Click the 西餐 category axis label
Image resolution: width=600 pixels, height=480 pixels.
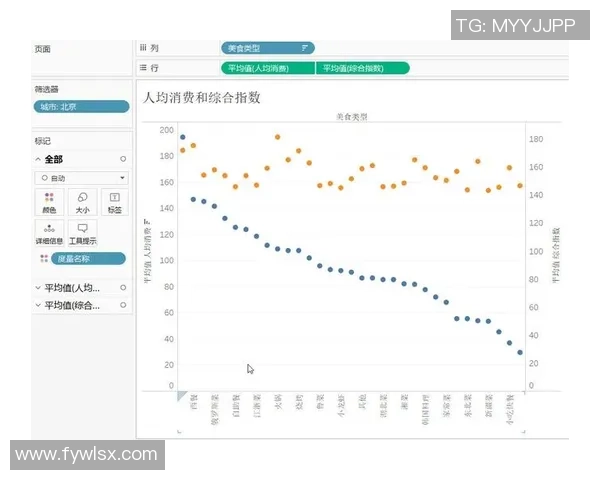[x=194, y=402]
